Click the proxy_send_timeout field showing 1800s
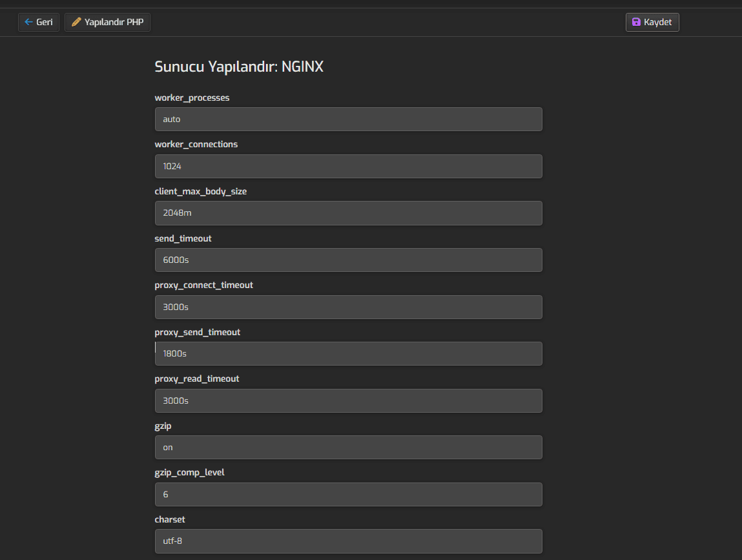 [348, 353]
